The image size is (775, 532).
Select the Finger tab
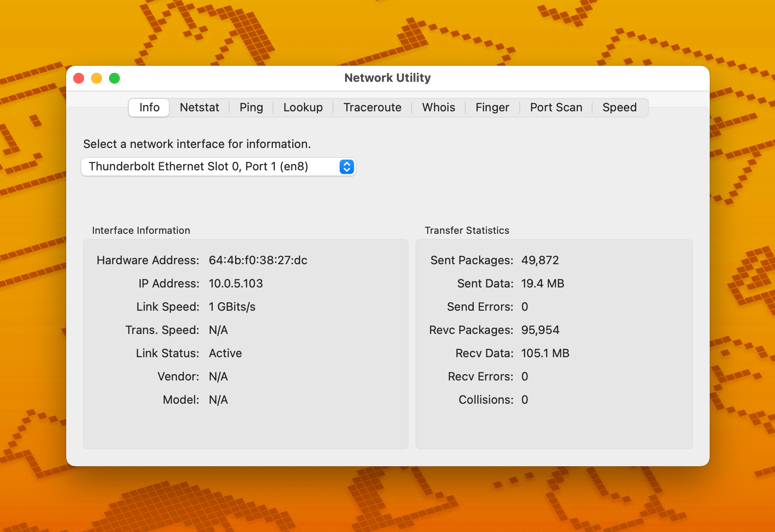tap(492, 108)
